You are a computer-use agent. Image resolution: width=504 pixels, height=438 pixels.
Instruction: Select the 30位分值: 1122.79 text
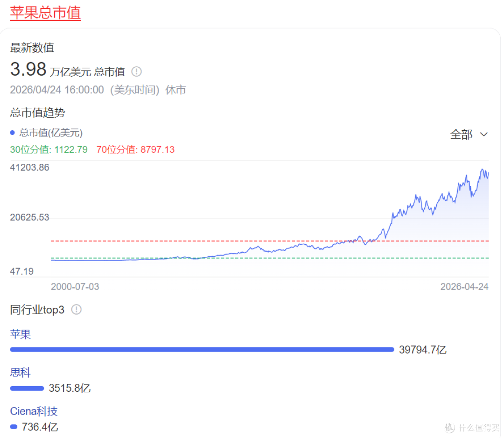[49, 149]
